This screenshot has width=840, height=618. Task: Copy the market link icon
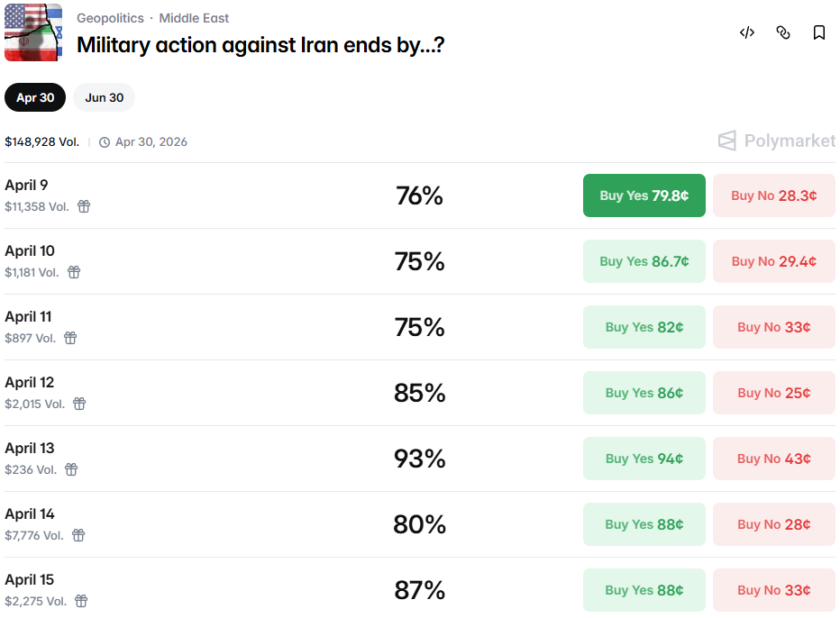pyautogui.click(x=783, y=32)
